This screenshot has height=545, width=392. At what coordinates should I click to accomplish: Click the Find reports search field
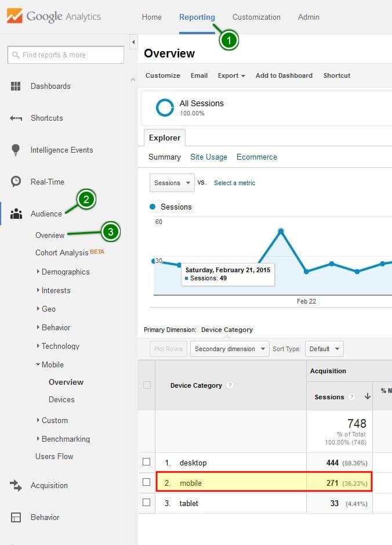[66, 55]
